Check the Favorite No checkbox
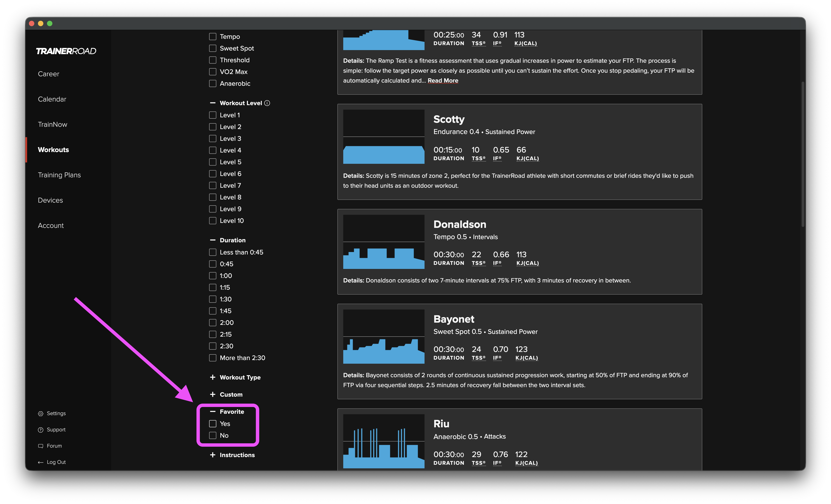The image size is (831, 504). (x=212, y=436)
